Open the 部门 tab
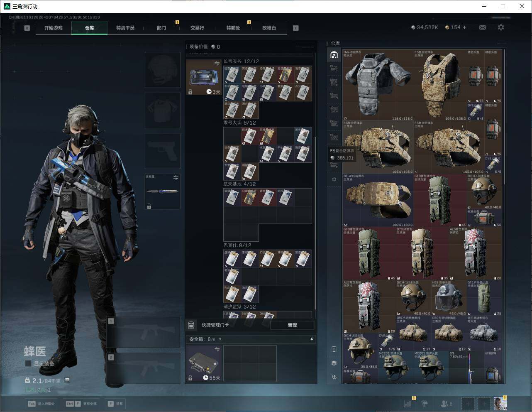The image size is (532, 412). point(161,28)
